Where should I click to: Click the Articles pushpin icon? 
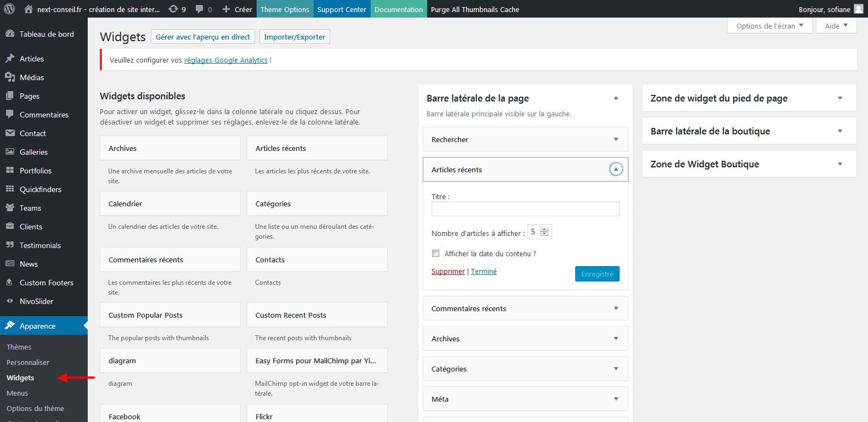pyautogui.click(x=10, y=58)
